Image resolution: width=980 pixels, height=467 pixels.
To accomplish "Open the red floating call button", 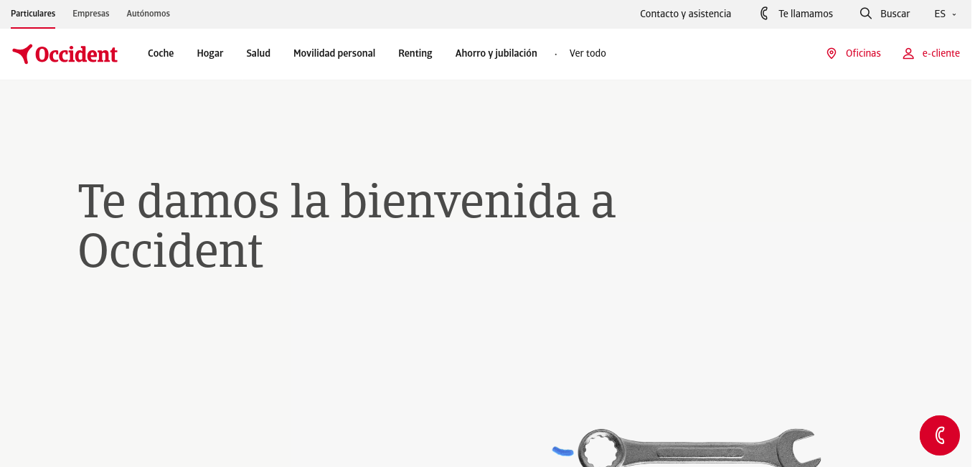I will 940,435.
